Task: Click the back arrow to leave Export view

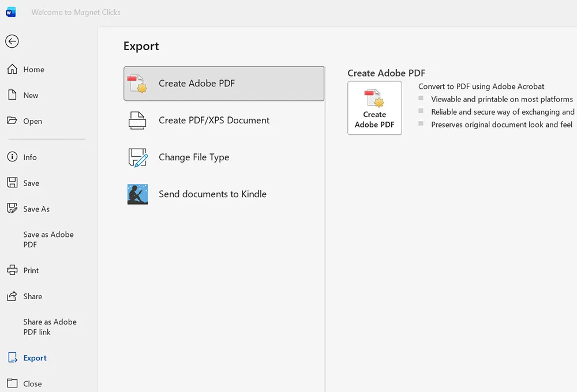Action: (x=12, y=41)
